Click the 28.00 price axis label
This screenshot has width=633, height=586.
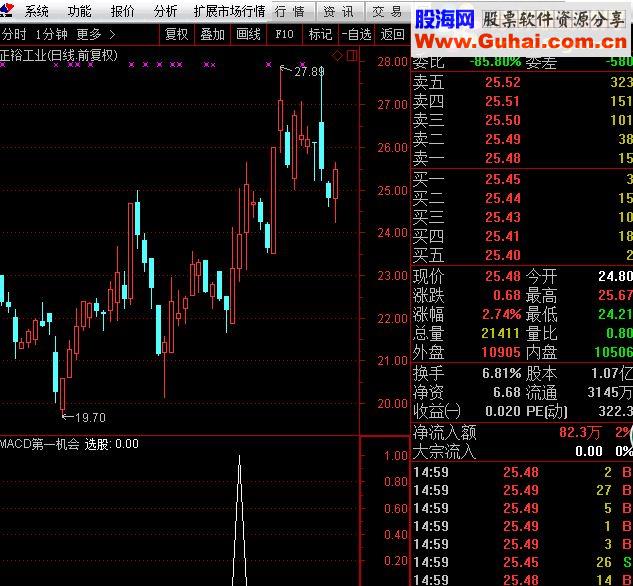tap(392, 62)
